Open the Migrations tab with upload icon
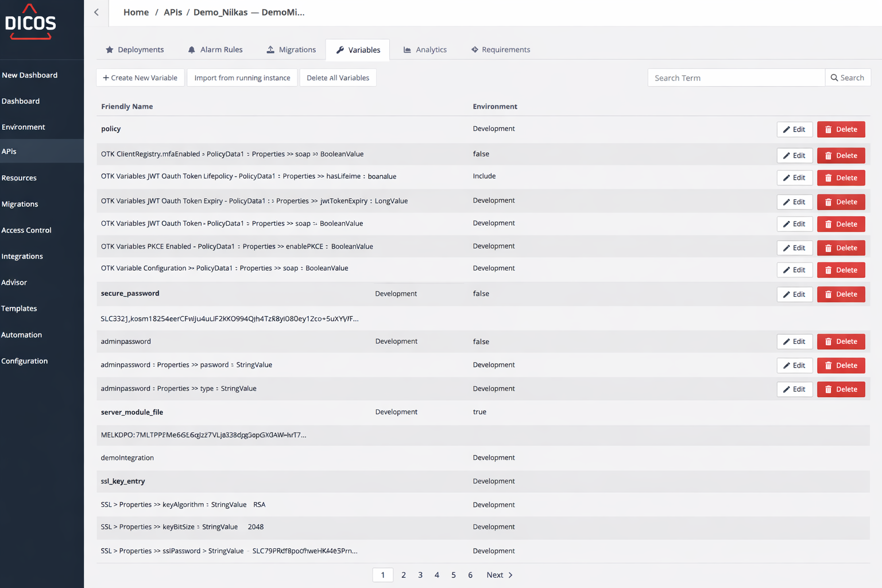 (x=291, y=50)
